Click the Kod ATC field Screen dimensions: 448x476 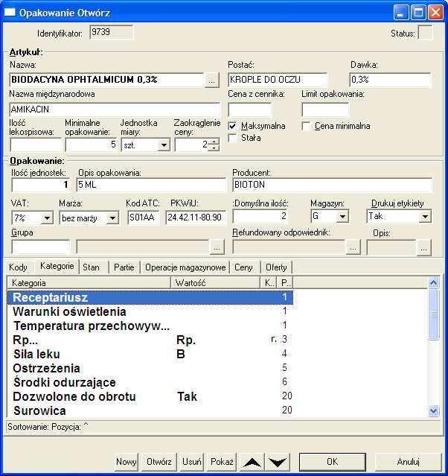pos(144,218)
